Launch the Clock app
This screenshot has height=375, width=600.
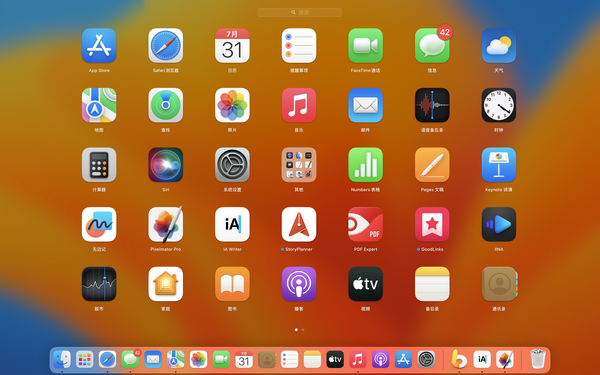pyautogui.click(x=499, y=105)
